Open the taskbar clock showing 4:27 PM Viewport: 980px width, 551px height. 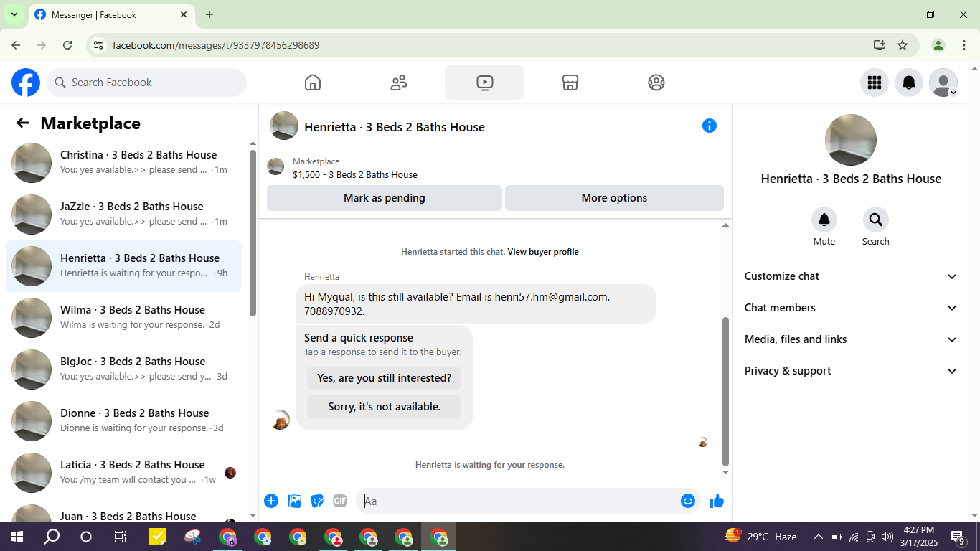click(918, 537)
